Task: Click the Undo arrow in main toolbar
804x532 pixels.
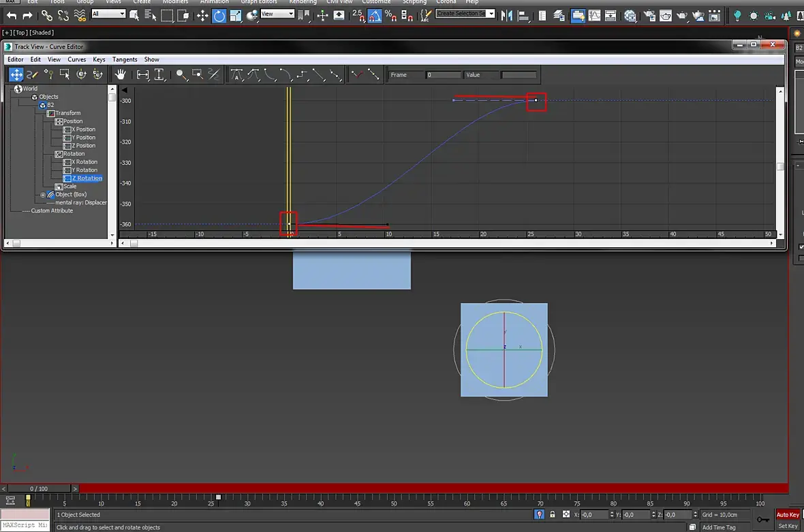Action: coord(12,16)
